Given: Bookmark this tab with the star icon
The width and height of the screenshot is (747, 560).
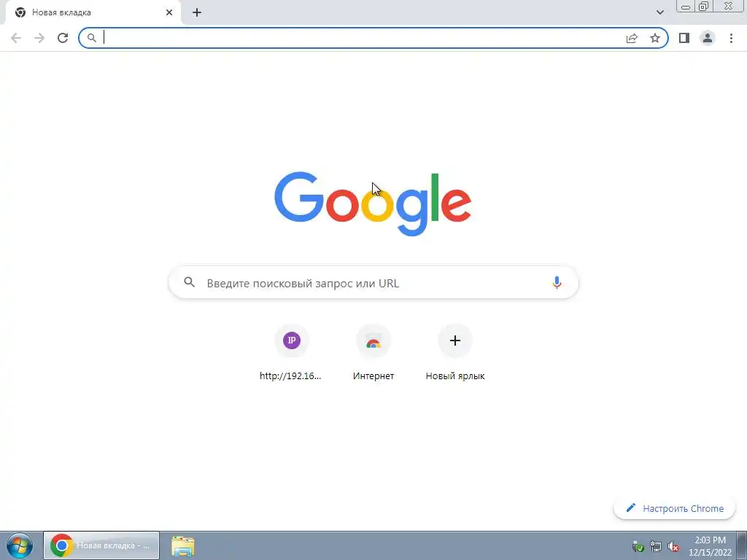Looking at the screenshot, I should (655, 38).
